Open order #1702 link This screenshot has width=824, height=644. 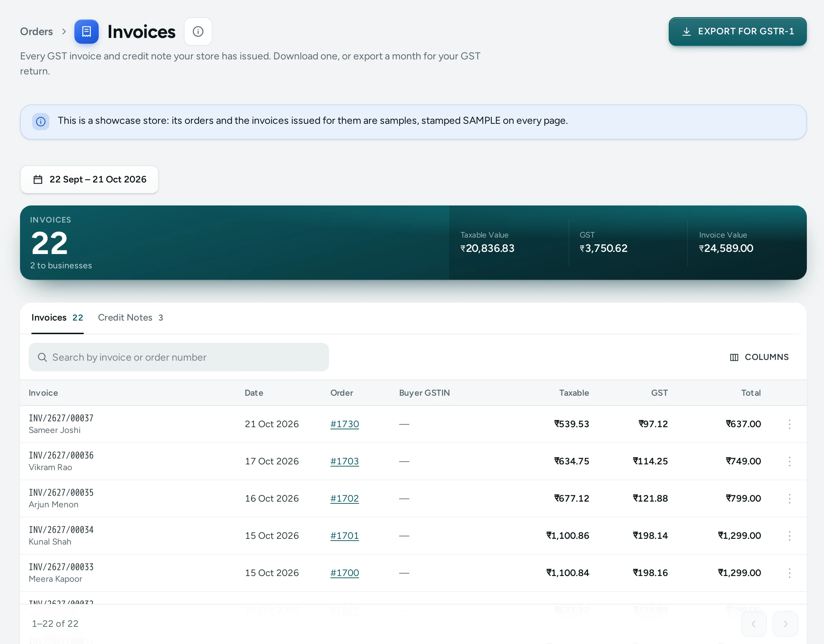(344, 499)
